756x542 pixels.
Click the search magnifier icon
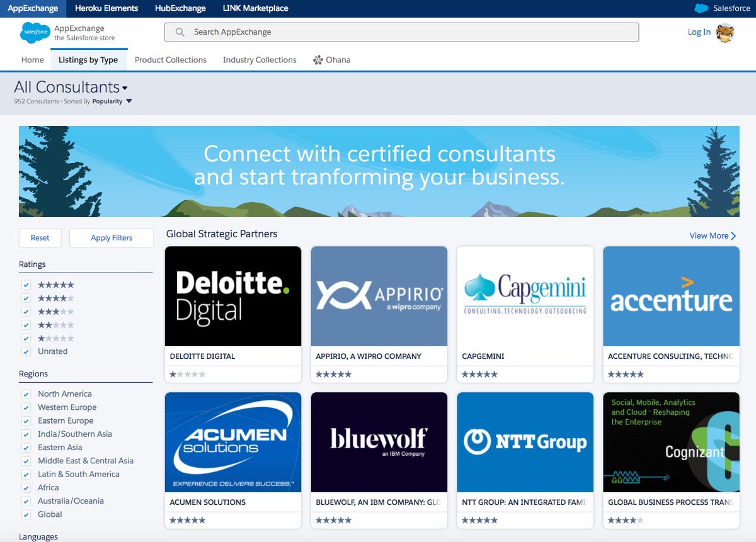click(180, 32)
